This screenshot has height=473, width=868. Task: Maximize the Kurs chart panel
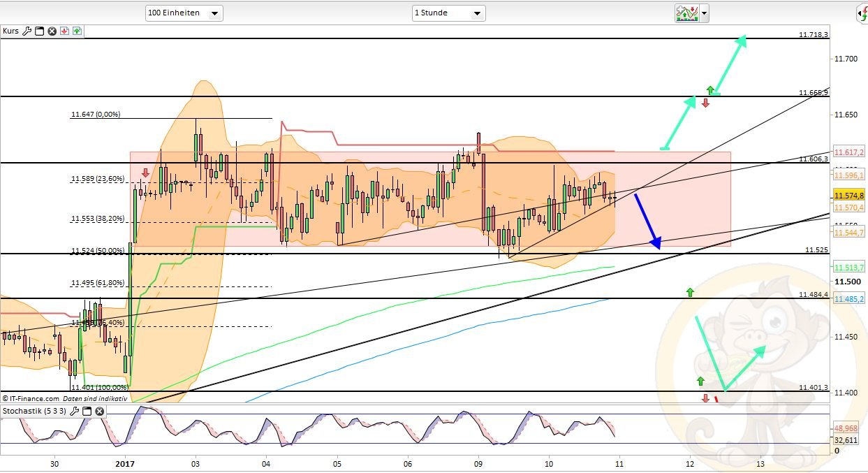point(40,31)
